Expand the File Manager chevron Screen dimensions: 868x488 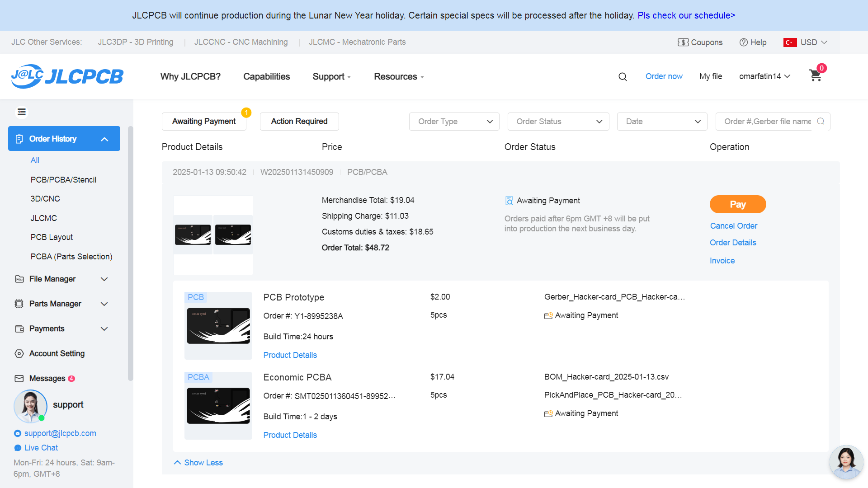[104, 279]
